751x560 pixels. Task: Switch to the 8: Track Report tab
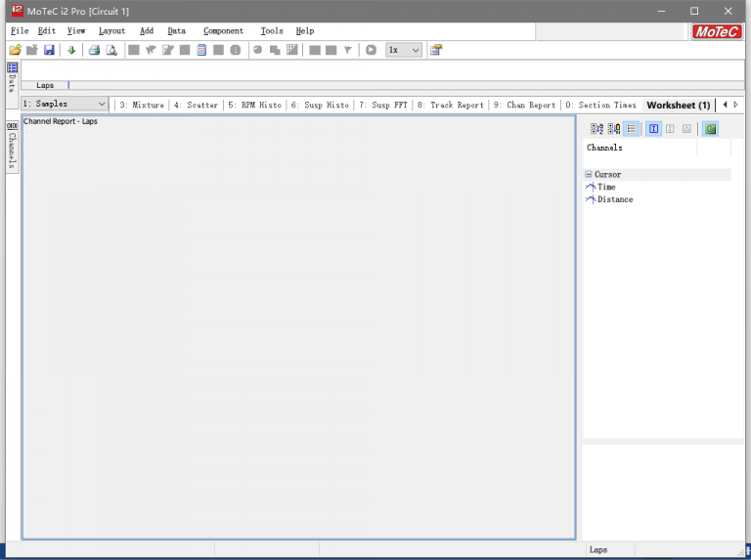(450, 105)
